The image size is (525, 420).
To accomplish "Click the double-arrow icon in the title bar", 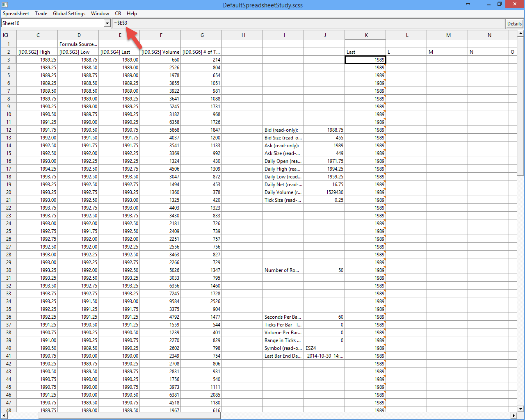I will click(x=468, y=4).
